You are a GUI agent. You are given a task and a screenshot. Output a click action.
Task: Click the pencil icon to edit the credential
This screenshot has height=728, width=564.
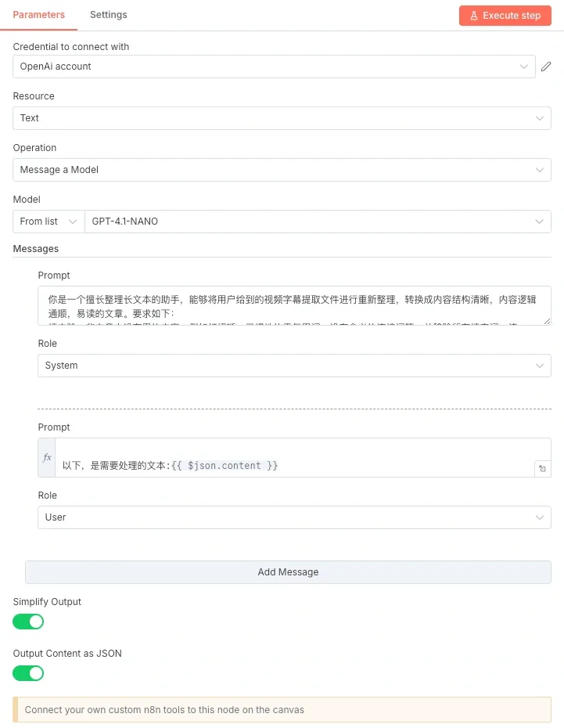coord(546,67)
